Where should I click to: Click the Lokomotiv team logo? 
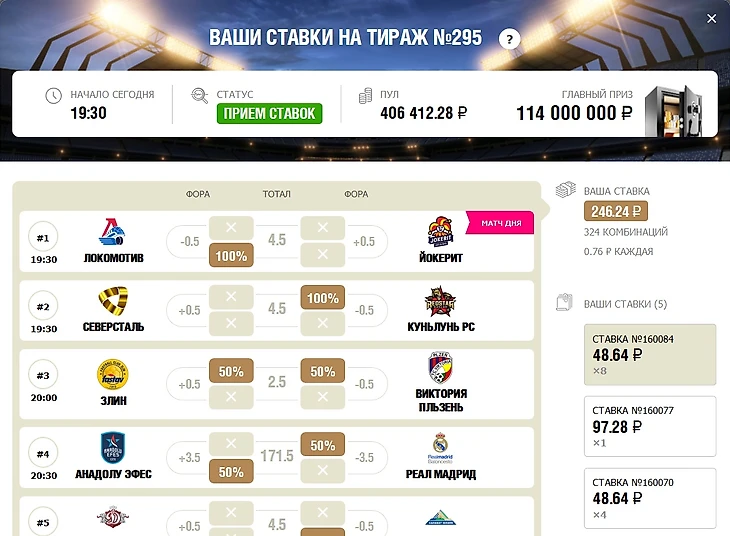112,232
